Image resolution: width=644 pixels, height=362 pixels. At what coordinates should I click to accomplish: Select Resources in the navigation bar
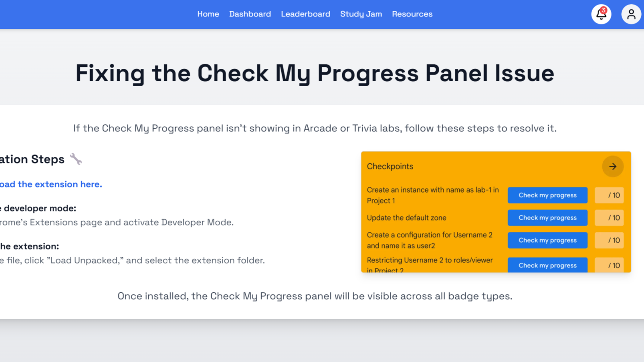coord(412,14)
